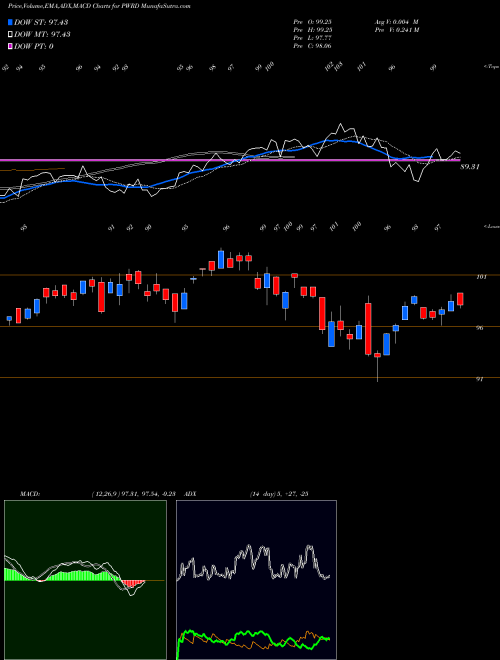Select the 'DOW MT: 97.43' legend text
This screenshot has width=500, height=660.
(42, 35)
